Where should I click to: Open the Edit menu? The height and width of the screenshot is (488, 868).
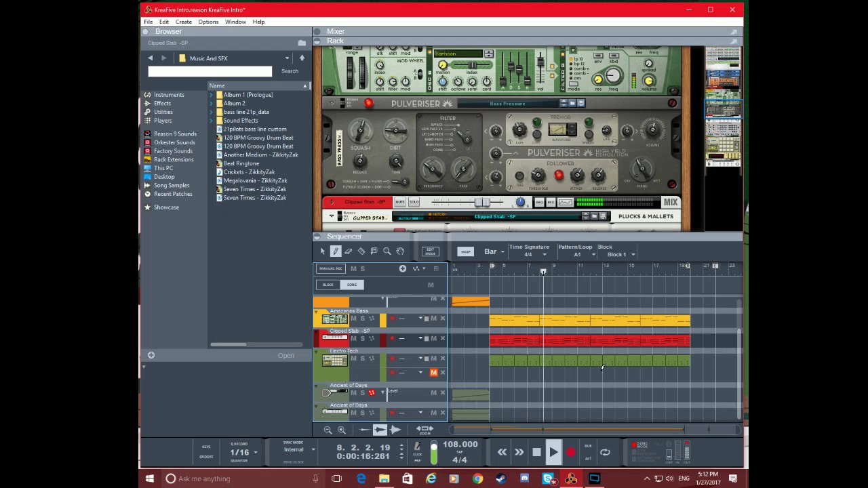point(164,22)
